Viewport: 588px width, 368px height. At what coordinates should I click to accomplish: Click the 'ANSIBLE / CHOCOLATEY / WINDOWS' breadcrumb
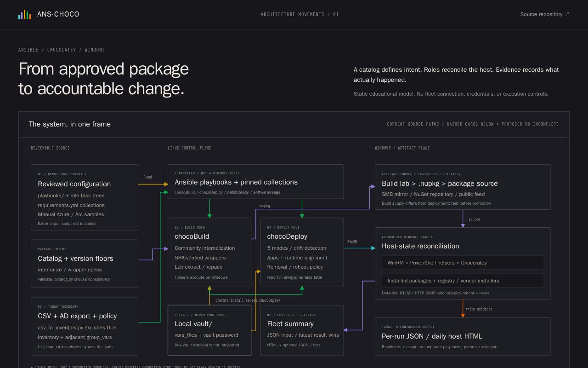[x=62, y=50]
